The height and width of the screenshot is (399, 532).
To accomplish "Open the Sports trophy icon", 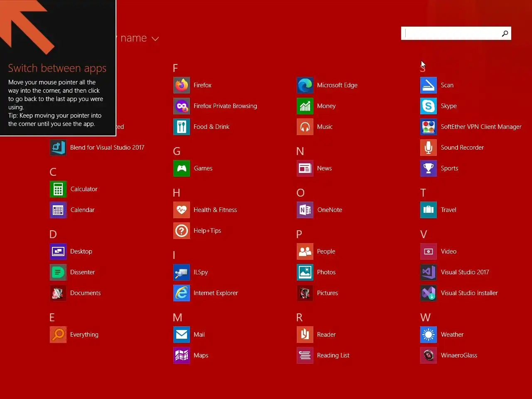I will [429, 168].
